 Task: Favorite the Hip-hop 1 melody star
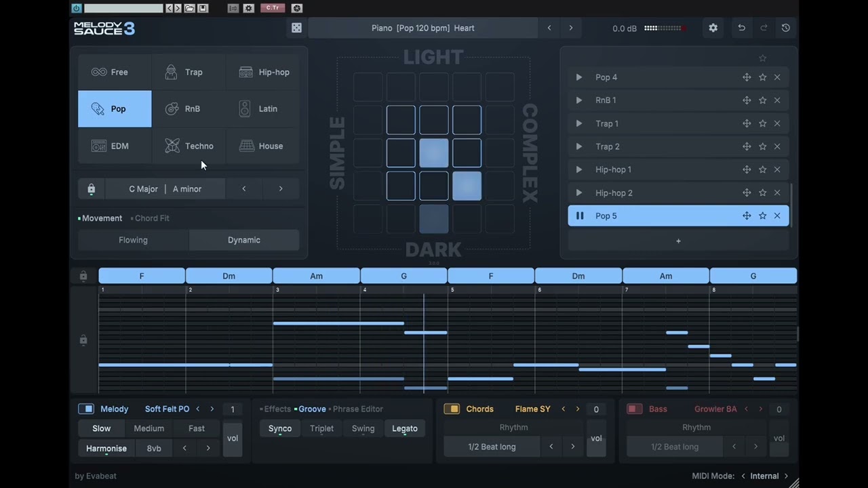click(x=762, y=169)
